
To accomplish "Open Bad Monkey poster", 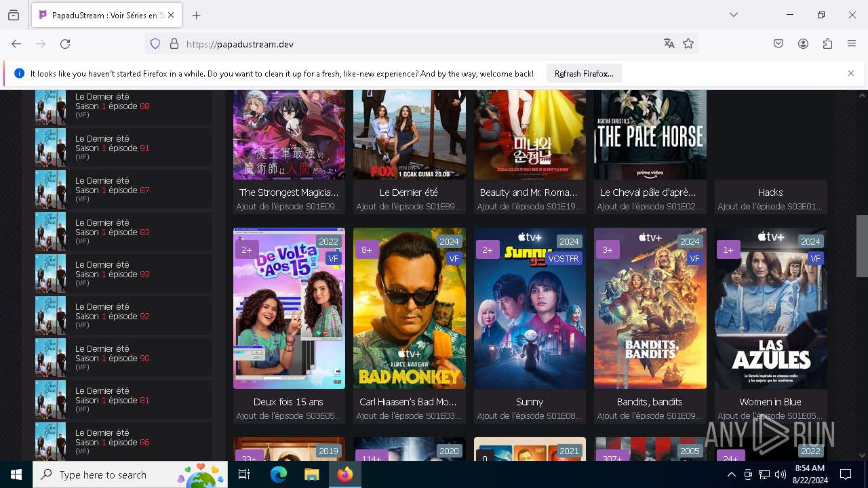I will click(410, 308).
